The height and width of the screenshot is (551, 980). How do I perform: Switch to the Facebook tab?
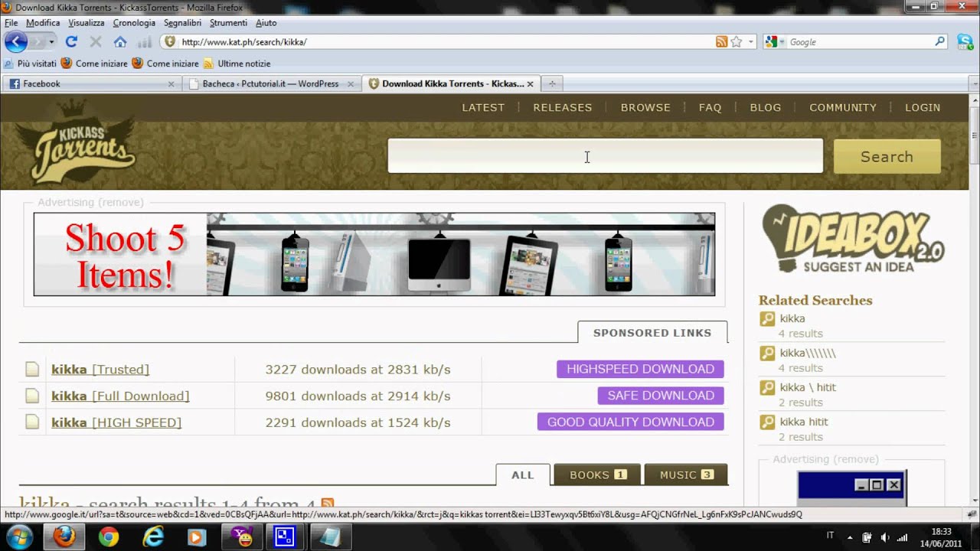point(90,84)
